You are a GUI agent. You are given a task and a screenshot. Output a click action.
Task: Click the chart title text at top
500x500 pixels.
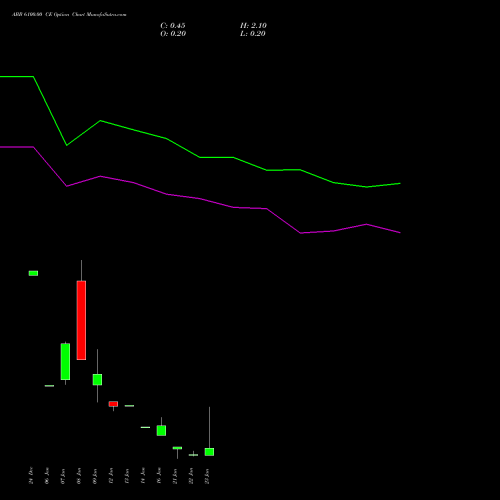69,15
